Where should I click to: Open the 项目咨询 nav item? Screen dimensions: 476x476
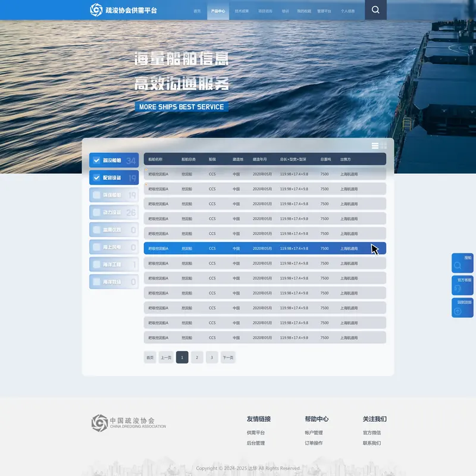(x=265, y=11)
